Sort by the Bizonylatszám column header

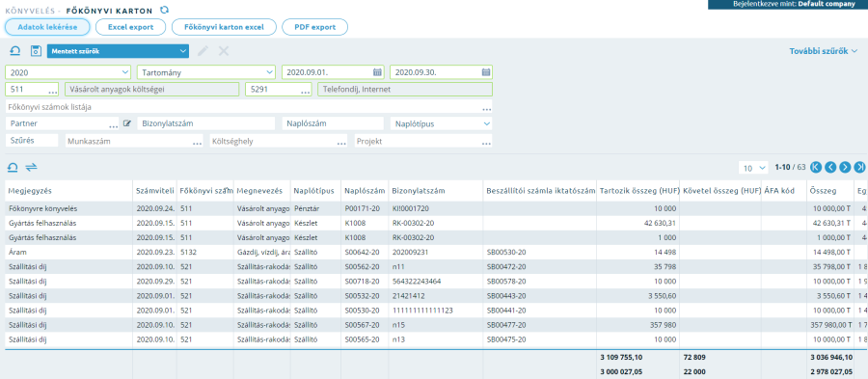419,191
